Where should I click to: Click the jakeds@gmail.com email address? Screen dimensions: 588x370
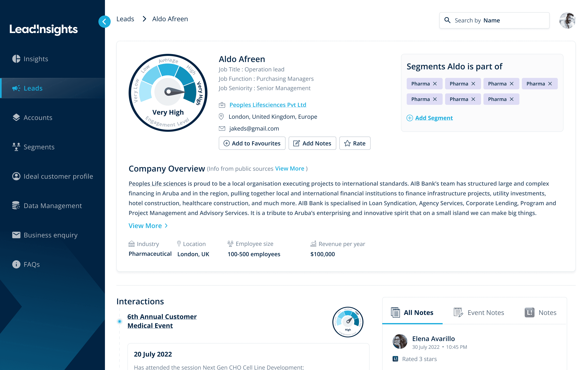click(x=254, y=128)
